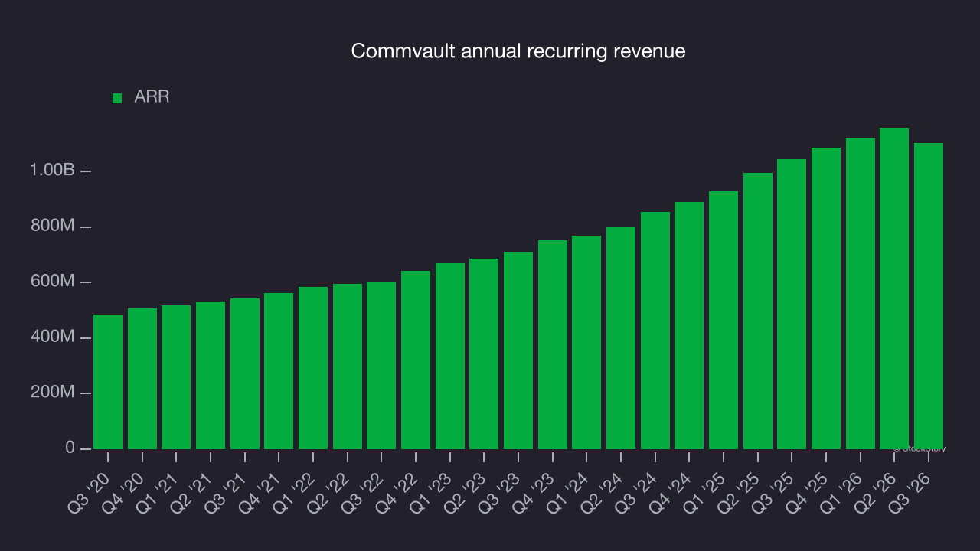This screenshot has height=551, width=980.
Task: Select the final Q3 '26 ARR bar
Action: pos(929,296)
